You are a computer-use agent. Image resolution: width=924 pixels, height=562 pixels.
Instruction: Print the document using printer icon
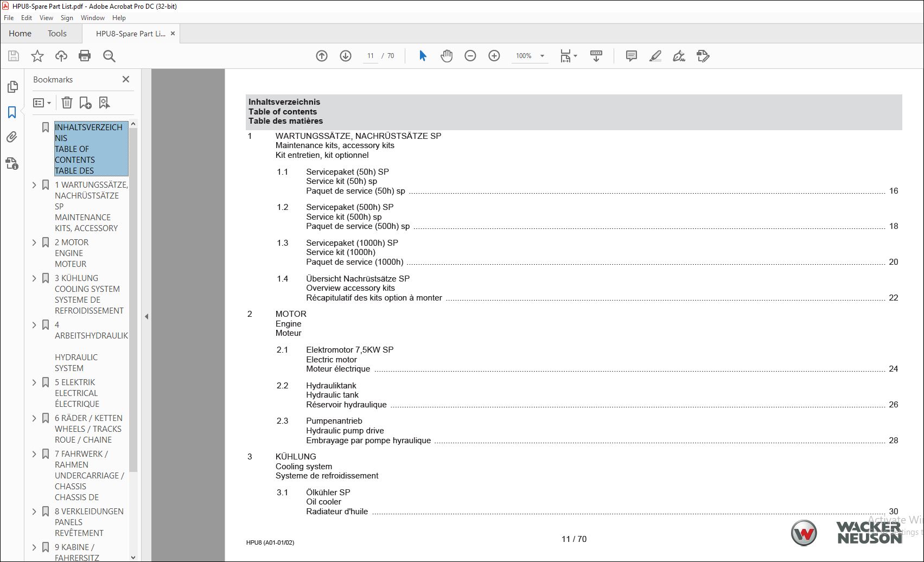click(85, 56)
